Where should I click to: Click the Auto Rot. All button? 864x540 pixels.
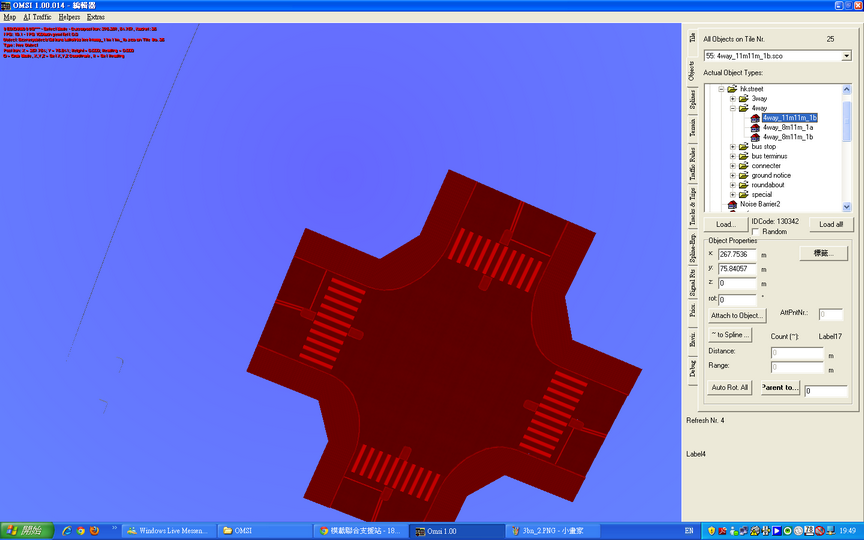(730, 387)
